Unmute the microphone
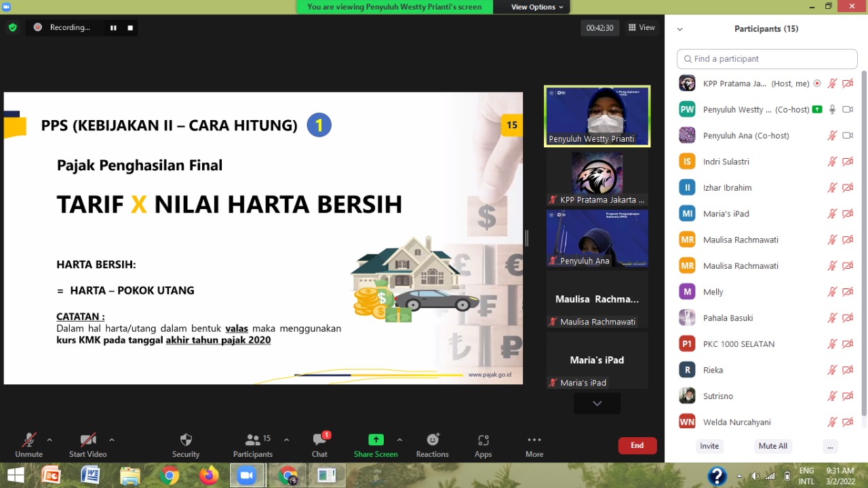The image size is (868, 488). click(28, 440)
